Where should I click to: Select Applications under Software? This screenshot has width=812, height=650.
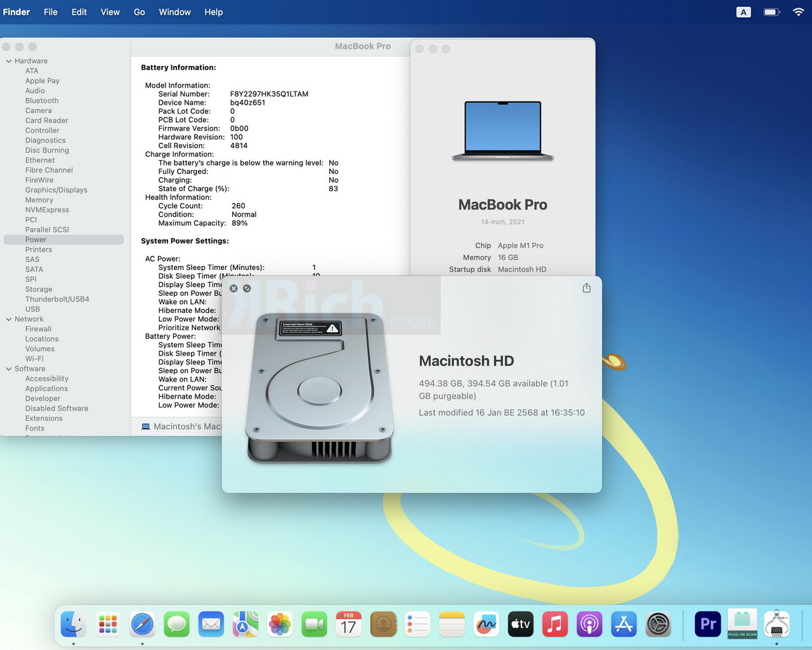click(x=46, y=388)
